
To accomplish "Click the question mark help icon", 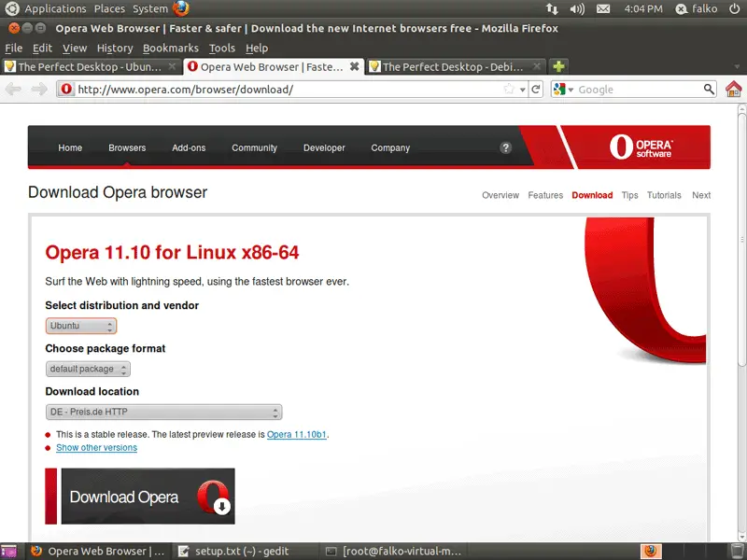I will 505,147.
